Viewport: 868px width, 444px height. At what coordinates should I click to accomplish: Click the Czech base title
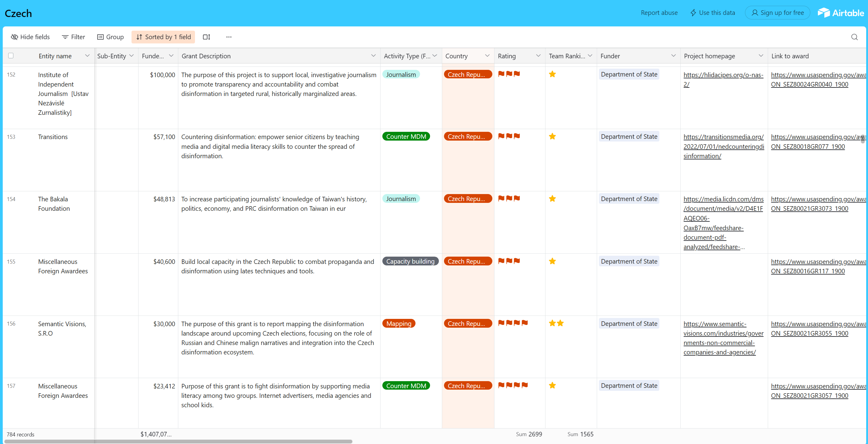click(x=18, y=13)
